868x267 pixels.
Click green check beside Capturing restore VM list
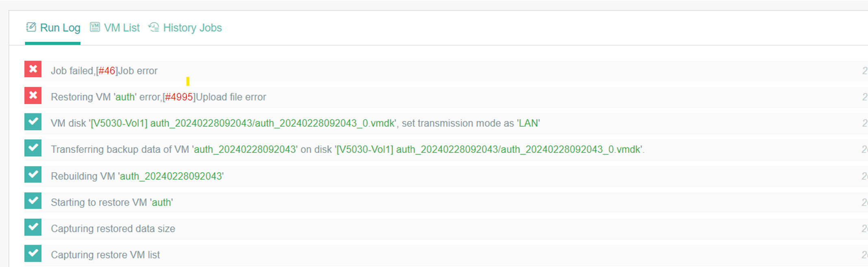pyautogui.click(x=33, y=254)
